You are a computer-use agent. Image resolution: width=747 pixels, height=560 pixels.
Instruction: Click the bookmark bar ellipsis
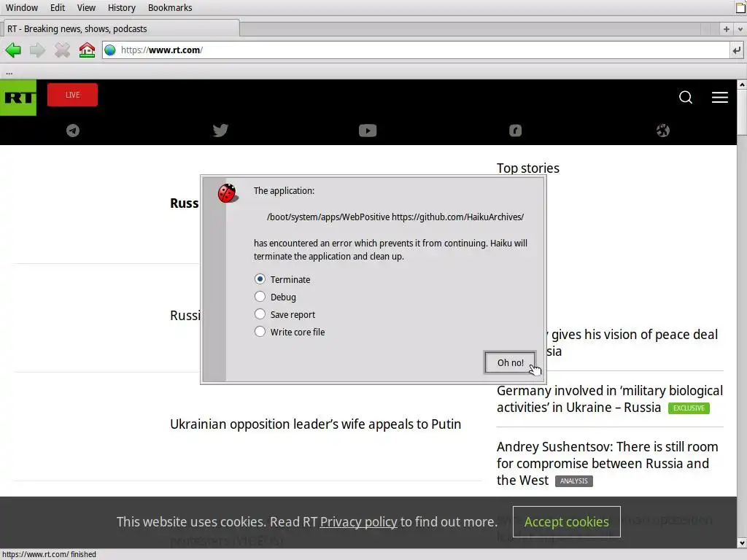coord(9,72)
